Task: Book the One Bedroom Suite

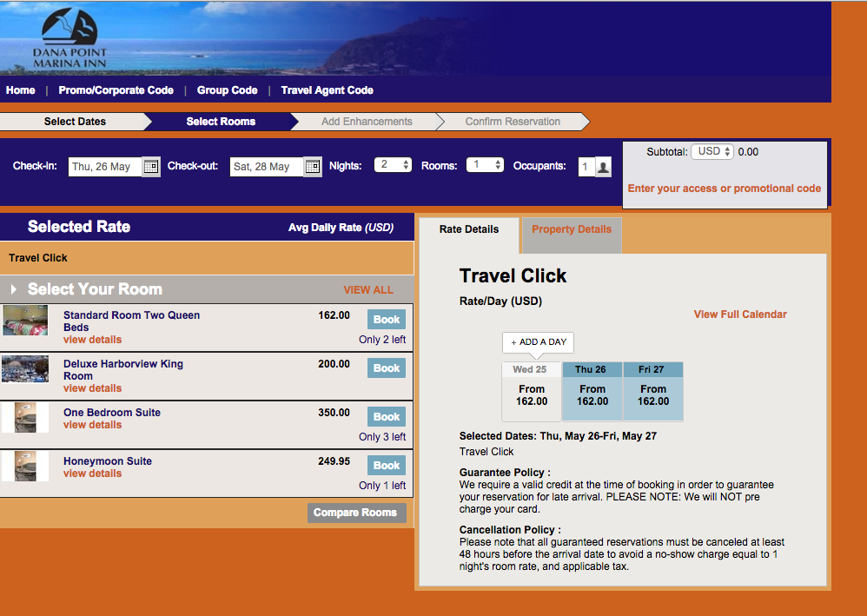Action: [x=386, y=417]
